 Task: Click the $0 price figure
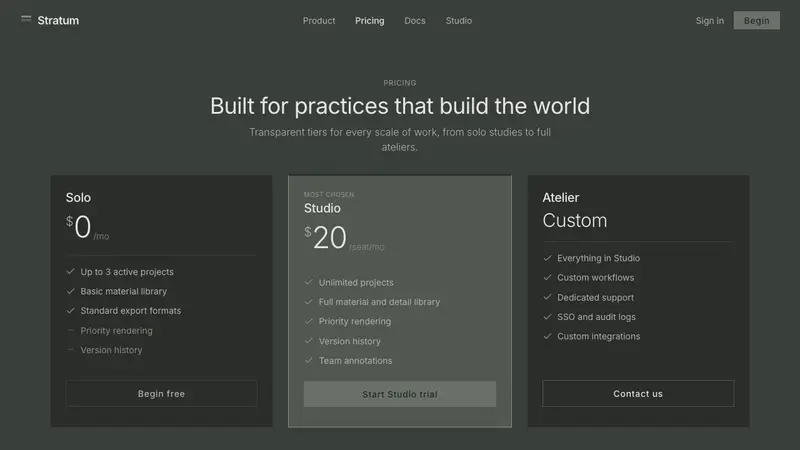tap(79, 227)
